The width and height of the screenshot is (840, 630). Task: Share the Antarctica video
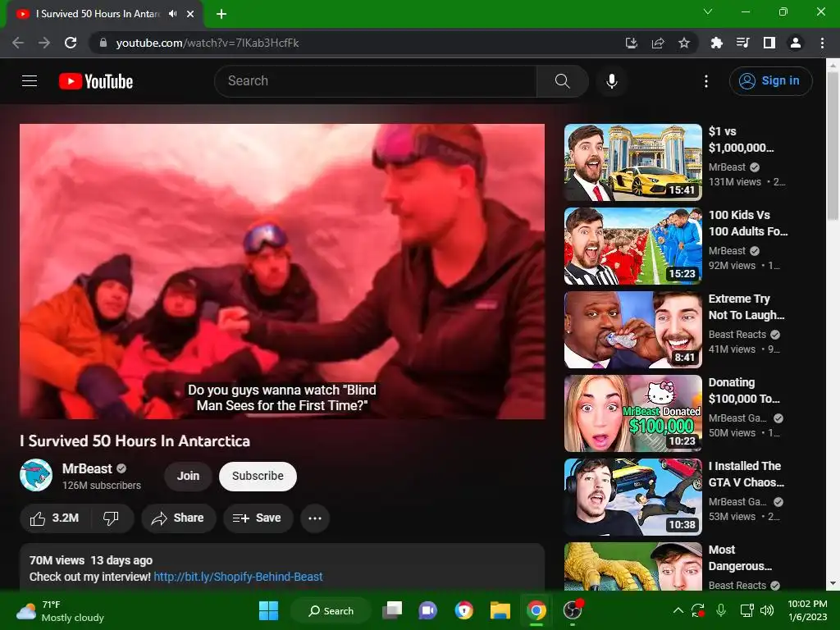coord(178,518)
